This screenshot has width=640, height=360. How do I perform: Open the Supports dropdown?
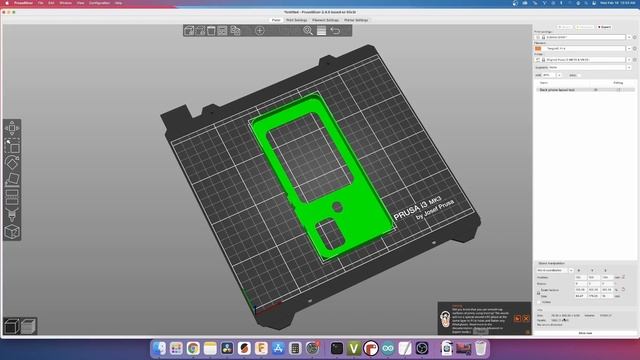pos(589,67)
